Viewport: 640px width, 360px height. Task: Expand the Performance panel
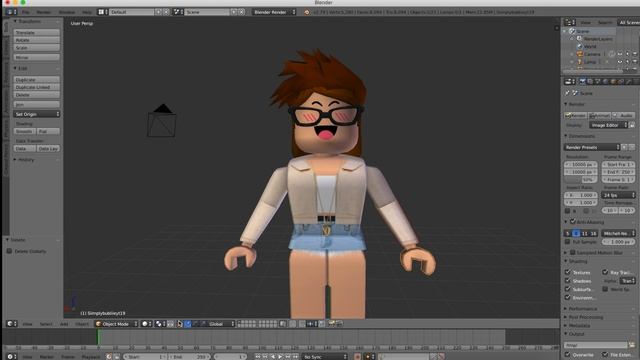pos(582,309)
